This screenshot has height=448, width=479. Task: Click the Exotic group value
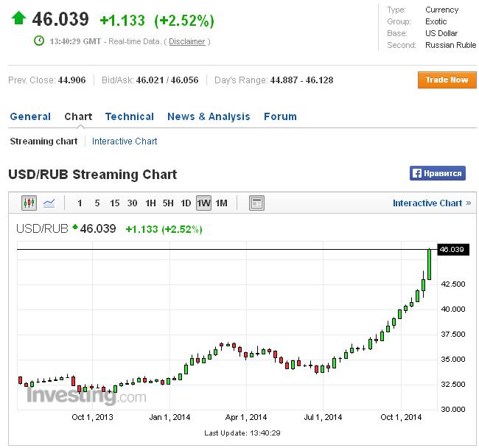tap(436, 21)
